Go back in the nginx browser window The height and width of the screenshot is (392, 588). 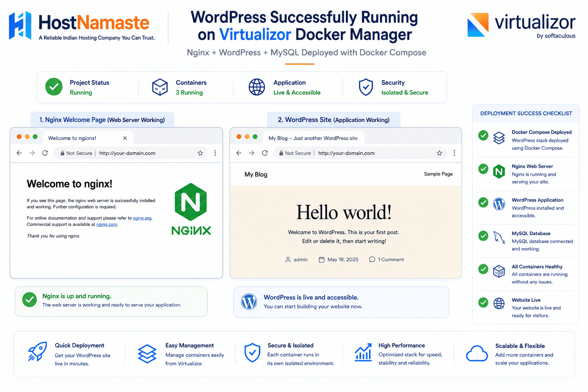19,153
